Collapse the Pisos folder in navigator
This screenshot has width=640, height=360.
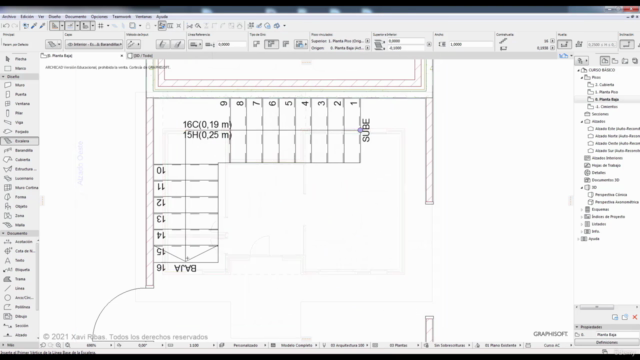coord(582,78)
